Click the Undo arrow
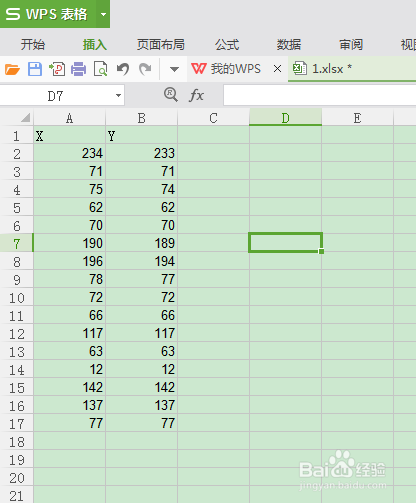The height and width of the screenshot is (503, 416). pyautogui.click(x=123, y=69)
